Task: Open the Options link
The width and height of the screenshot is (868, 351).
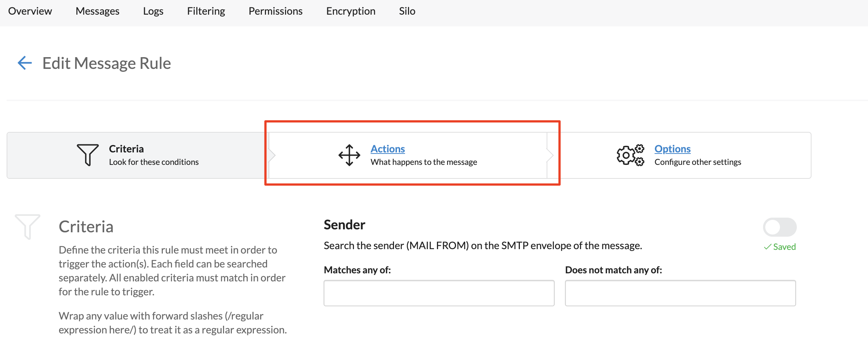Action: 672,149
